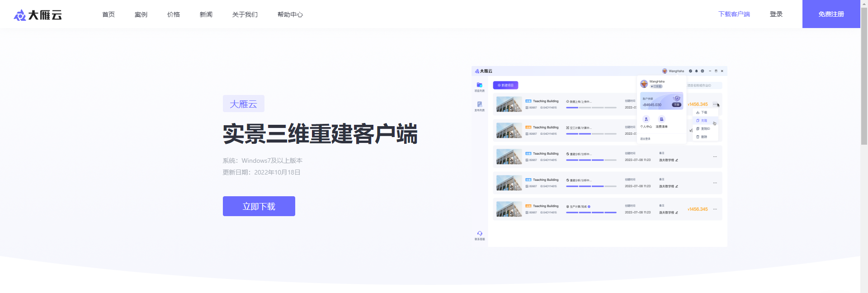Screen dimensions: 868x293
Task: Click the text 系统：Windows7及以上版本
Action: (x=263, y=161)
